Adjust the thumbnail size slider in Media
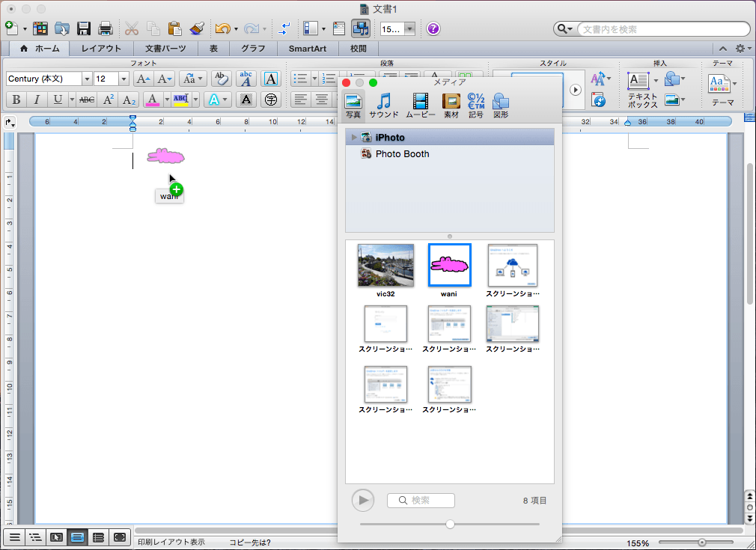This screenshot has width=756, height=550. point(450,524)
